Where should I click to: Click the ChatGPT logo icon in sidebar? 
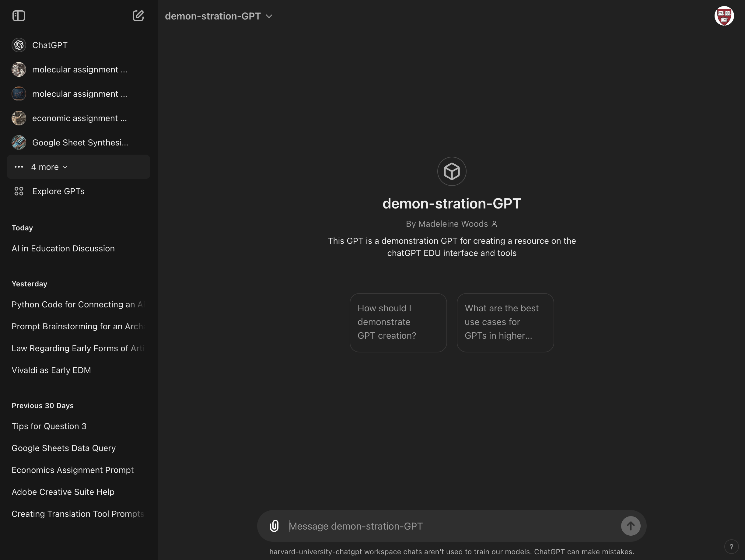point(19,45)
